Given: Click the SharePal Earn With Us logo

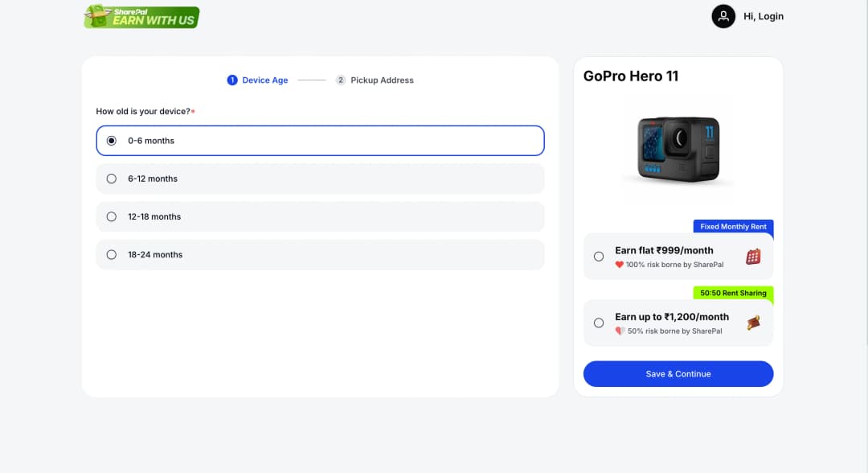Looking at the screenshot, I should [141, 16].
